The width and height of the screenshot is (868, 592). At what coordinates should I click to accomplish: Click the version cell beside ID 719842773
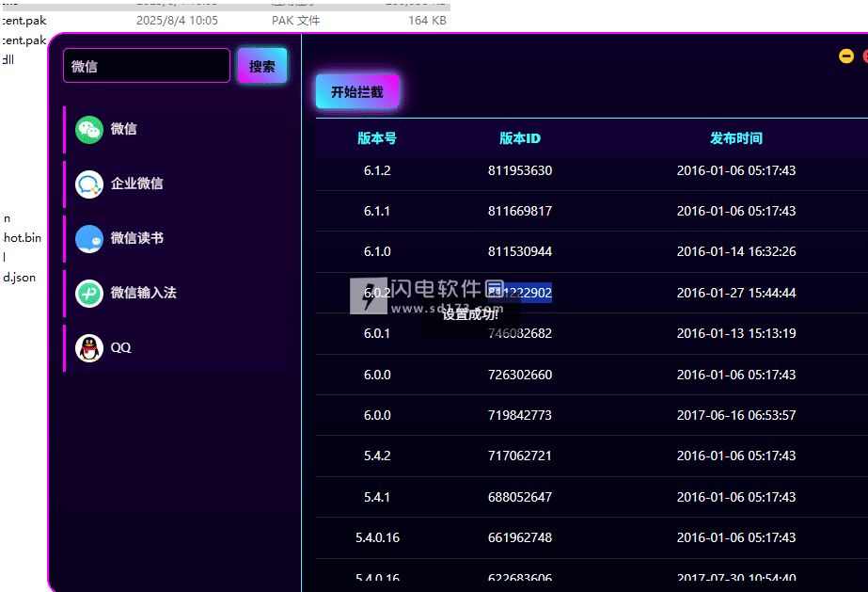coord(377,415)
